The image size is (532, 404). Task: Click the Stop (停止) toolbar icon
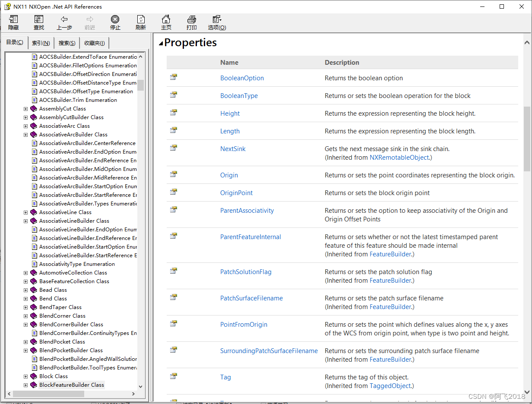[x=115, y=19]
